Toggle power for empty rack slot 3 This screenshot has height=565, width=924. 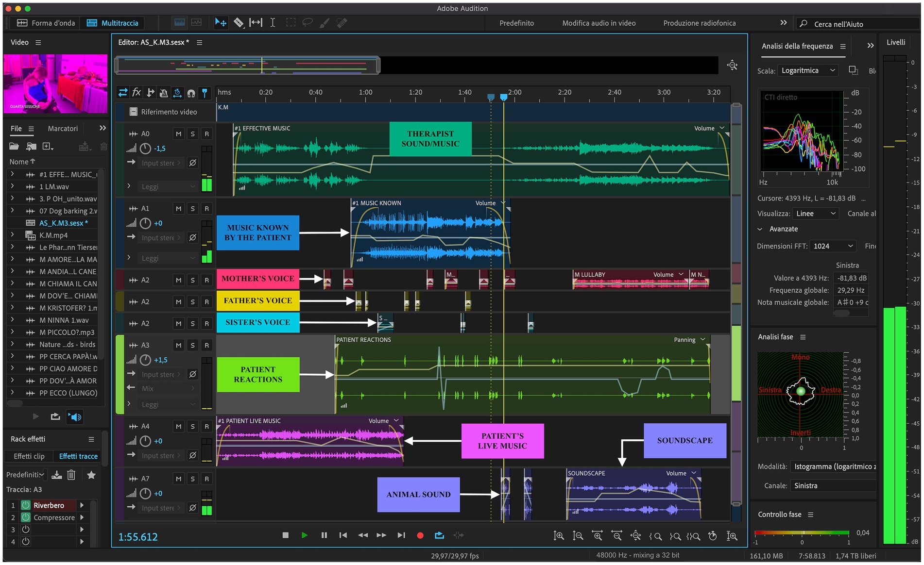click(x=26, y=530)
